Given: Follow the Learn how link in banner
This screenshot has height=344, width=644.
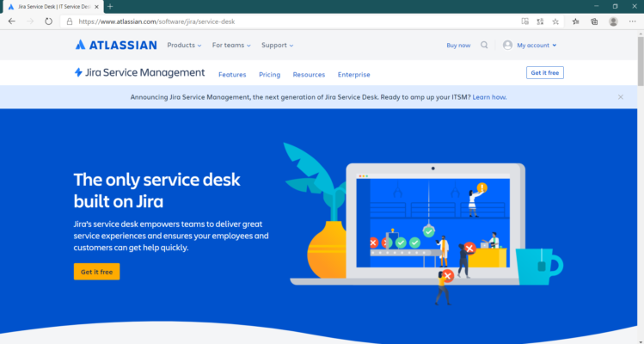Looking at the screenshot, I should pyautogui.click(x=489, y=97).
